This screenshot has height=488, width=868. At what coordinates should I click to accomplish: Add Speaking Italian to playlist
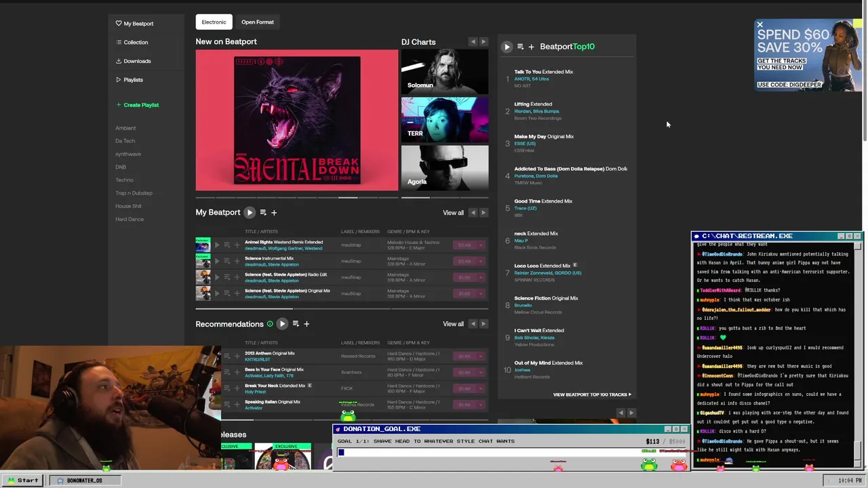[237, 405]
